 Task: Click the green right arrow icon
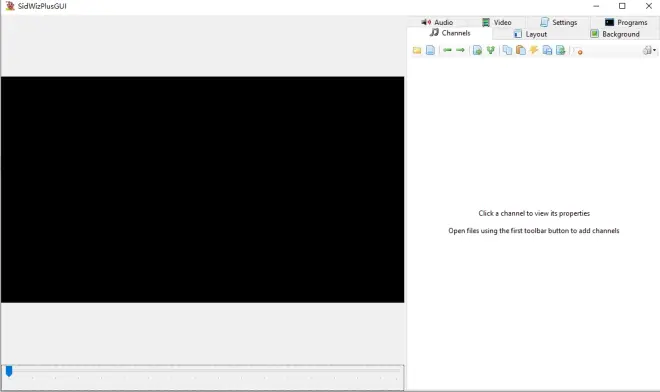pos(460,50)
